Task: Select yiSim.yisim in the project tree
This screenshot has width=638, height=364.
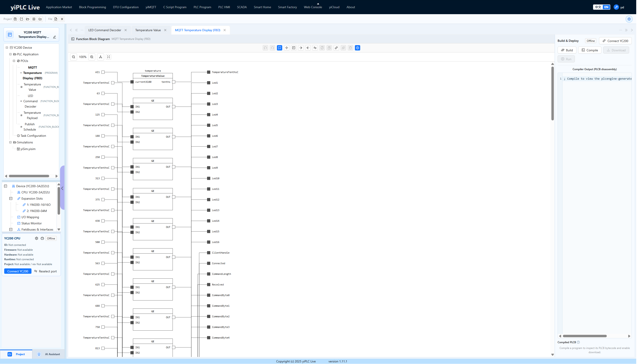Action: 28,149
